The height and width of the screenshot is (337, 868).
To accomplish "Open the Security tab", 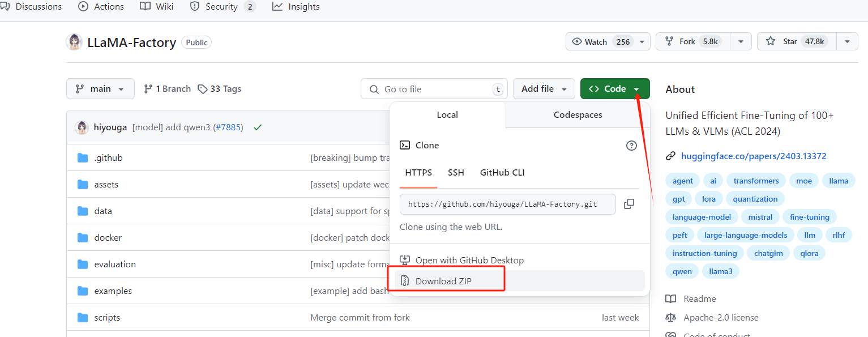I will tap(223, 7).
